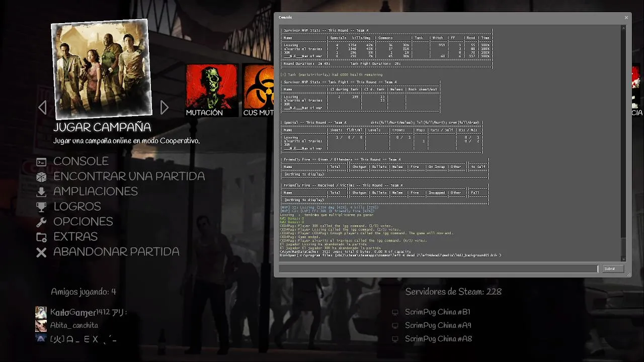Screen dimensions: 644x362
Task: Click the server icon for ScrimPug China #B1
Action: point(395,312)
